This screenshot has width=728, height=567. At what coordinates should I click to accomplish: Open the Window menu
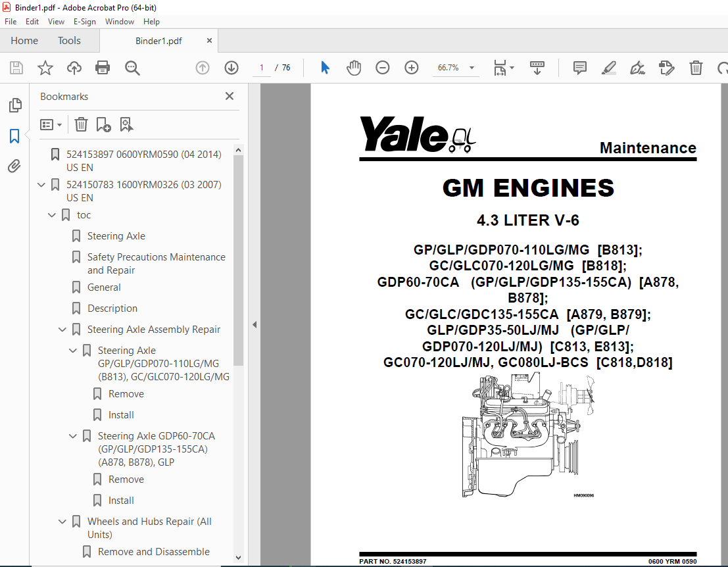[x=119, y=21]
